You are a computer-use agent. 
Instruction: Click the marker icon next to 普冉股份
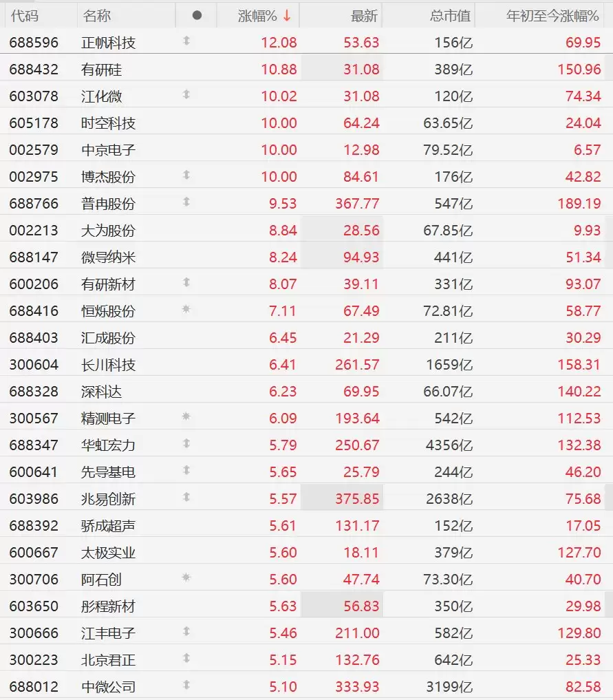click(186, 202)
